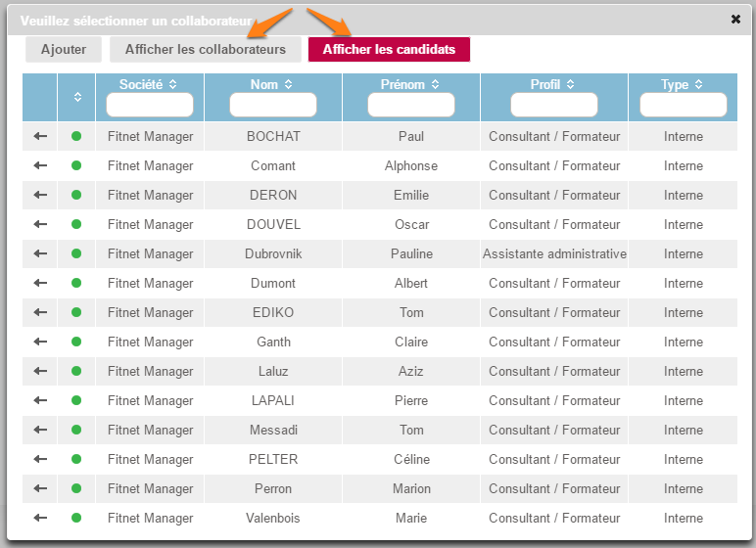
Task: Switch to Afficher les candidats
Action: (x=389, y=50)
